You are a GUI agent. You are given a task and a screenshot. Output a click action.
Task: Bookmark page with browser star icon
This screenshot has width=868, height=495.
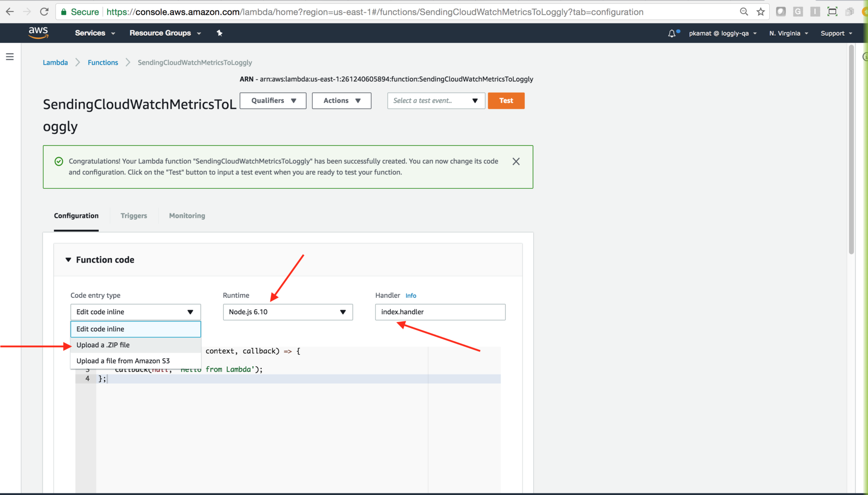tap(761, 12)
